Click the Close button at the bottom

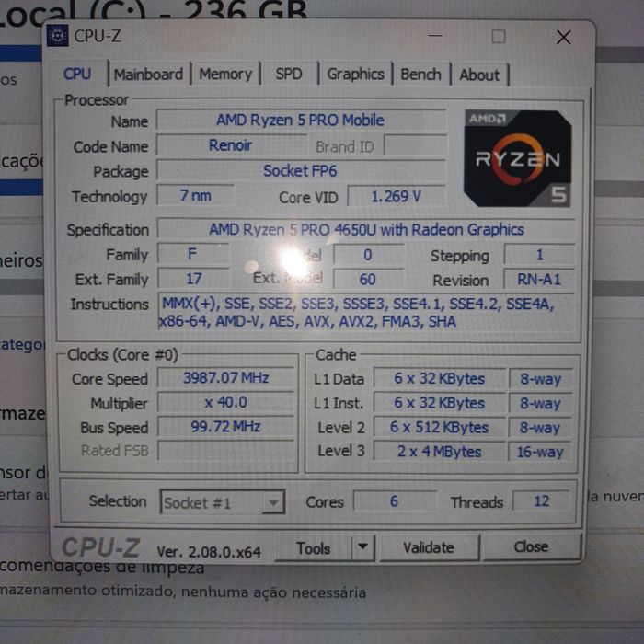click(531, 546)
